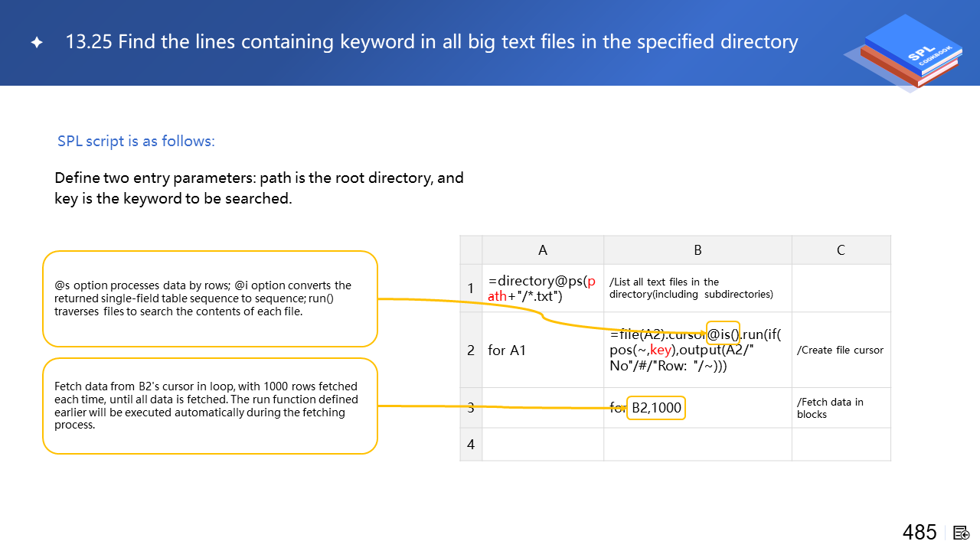This screenshot has width=980, height=551.
Task: Select column header B in the table
Action: (x=697, y=250)
